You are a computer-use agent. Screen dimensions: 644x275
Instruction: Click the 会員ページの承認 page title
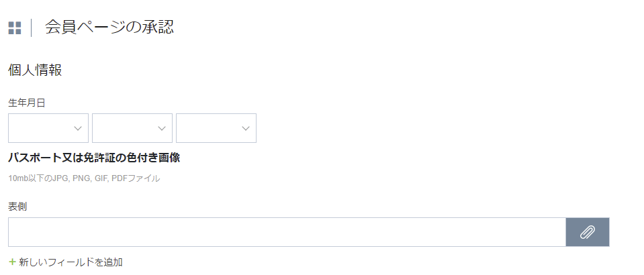109,27
